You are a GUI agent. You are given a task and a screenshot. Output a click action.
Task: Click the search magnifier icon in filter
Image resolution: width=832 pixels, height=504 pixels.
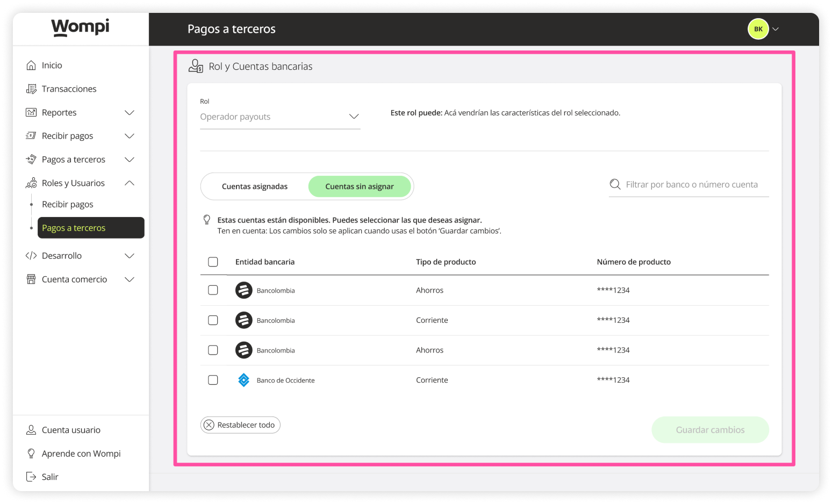pyautogui.click(x=615, y=184)
